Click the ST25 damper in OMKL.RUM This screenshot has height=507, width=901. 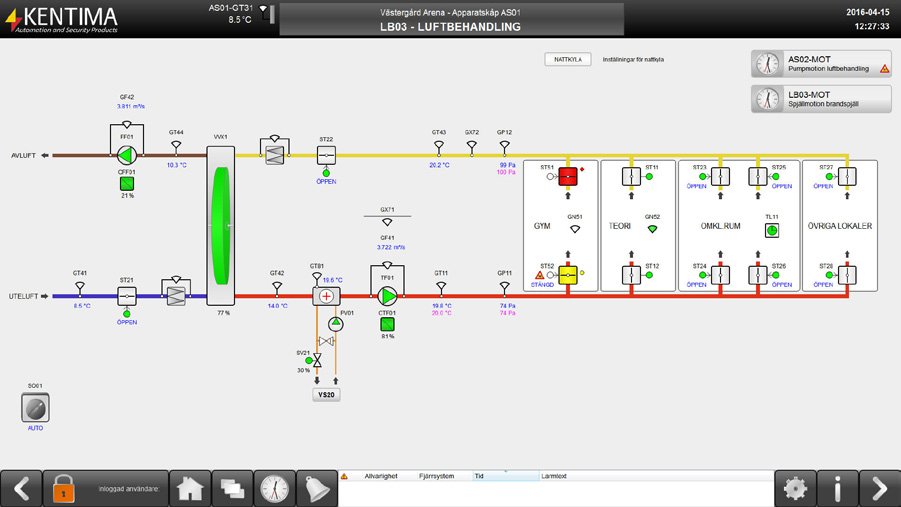coord(757,176)
